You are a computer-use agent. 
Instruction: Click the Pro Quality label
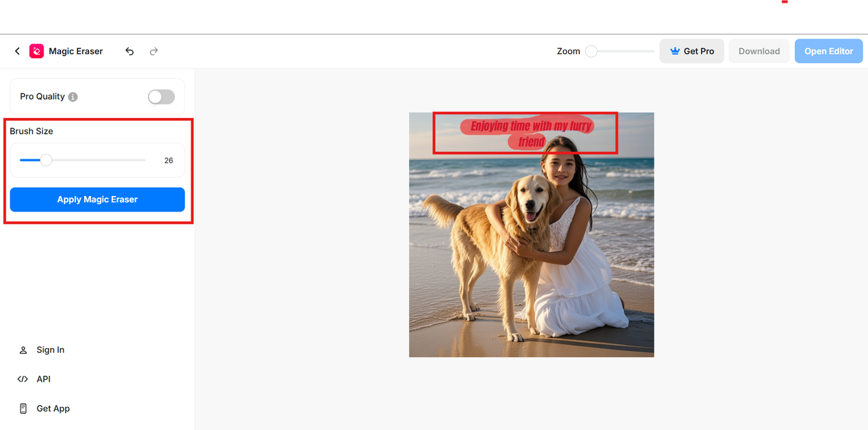[x=42, y=96]
